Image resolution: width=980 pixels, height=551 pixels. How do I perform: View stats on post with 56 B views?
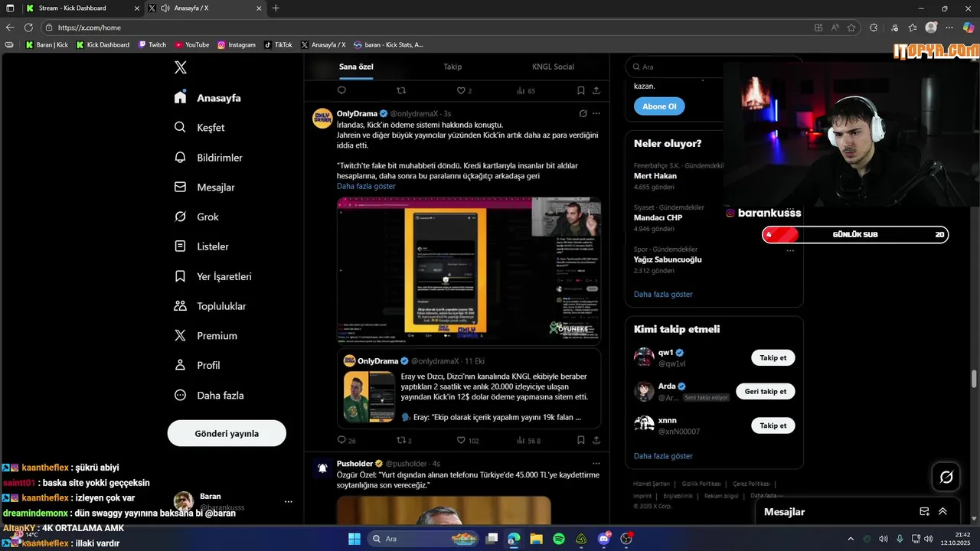pos(528,440)
